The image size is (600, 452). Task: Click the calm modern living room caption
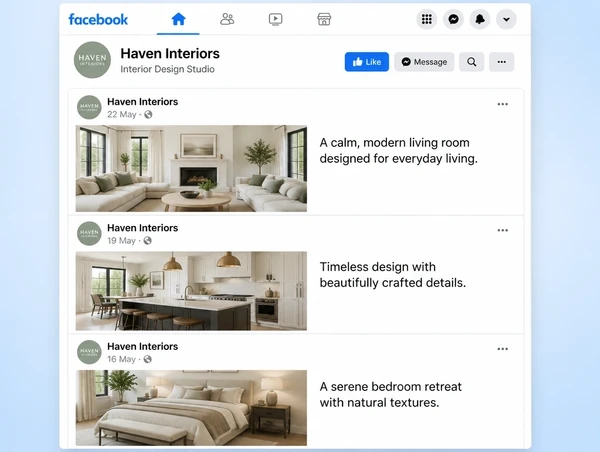tap(399, 150)
